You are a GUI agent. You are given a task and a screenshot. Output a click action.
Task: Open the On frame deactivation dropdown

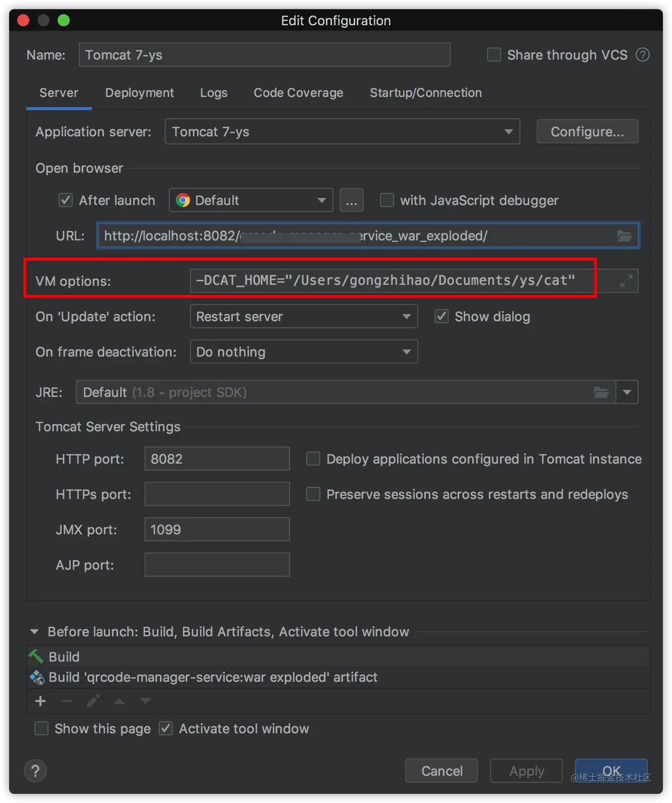(304, 352)
